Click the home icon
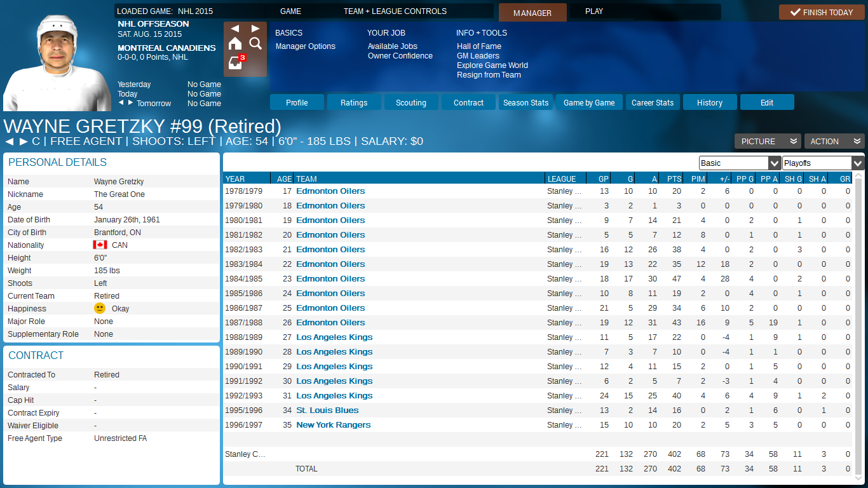 (235, 43)
